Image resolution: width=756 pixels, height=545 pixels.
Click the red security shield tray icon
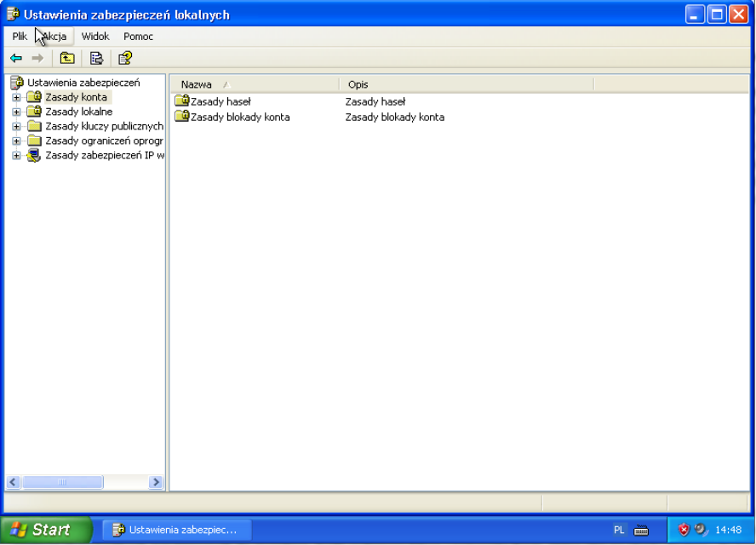[x=684, y=530]
